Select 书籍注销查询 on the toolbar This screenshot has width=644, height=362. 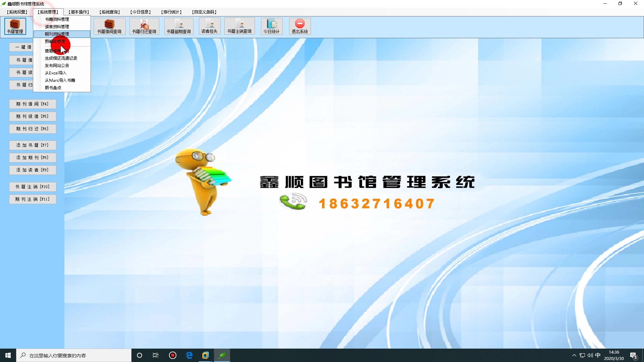[x=239, y=26]
